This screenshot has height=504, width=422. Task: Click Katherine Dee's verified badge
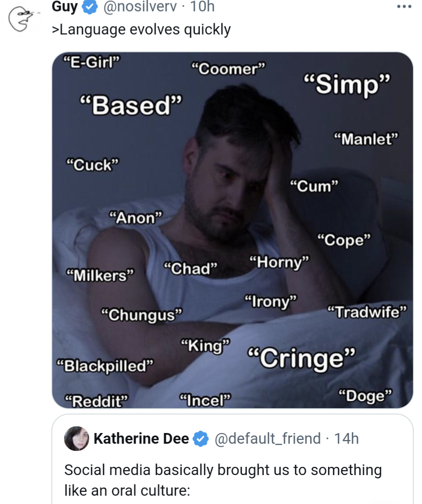coord(201,438)
